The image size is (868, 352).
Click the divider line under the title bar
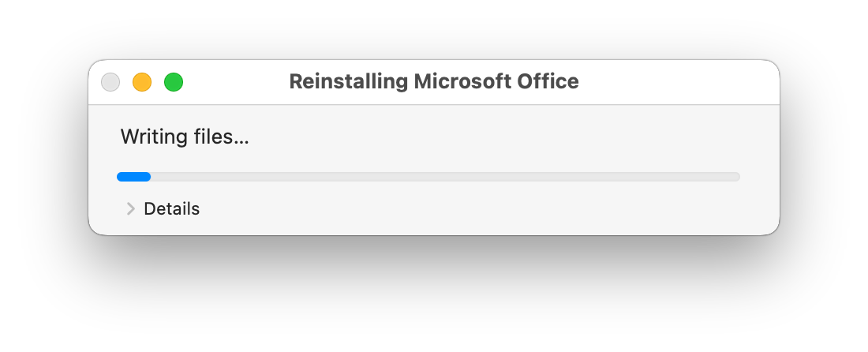(434, 105)
